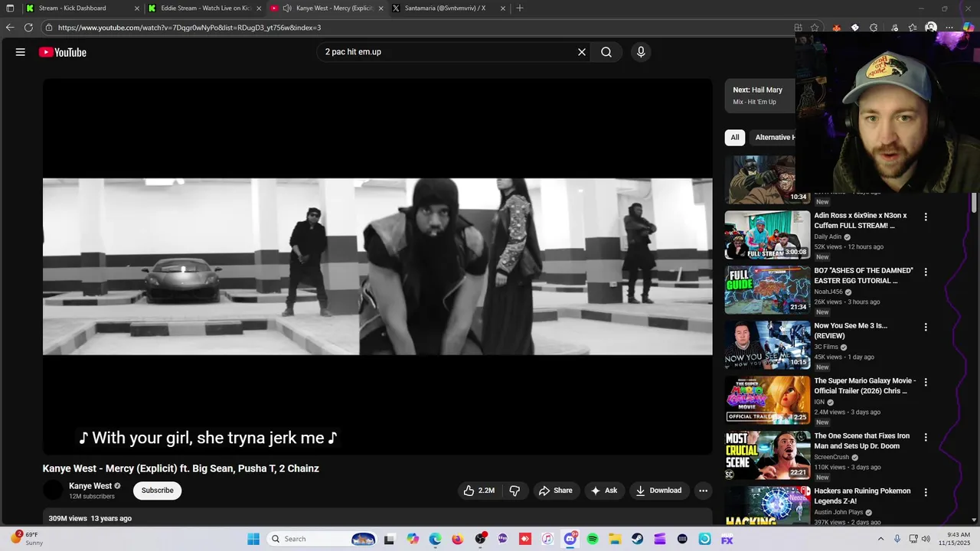Open browser Settings and more menu
The height and width of the screenshot is (551, 980).
pos(949,28)
